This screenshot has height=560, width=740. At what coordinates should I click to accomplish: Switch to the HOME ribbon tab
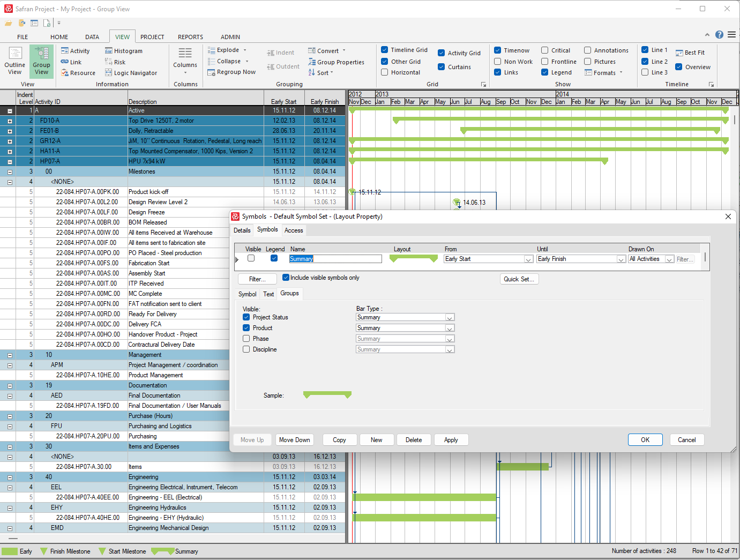coord(59,37)
